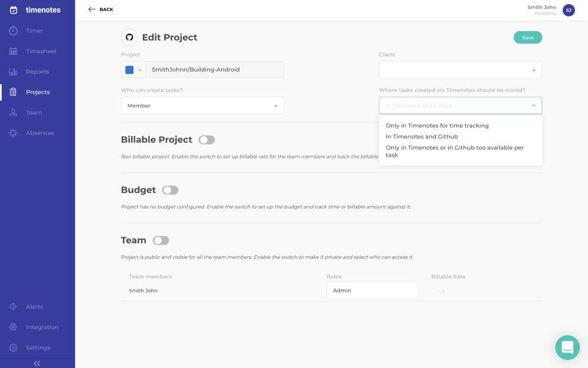Open the chat support bubble
Viewport: 588px width, 368px height.
pos(567,347)
